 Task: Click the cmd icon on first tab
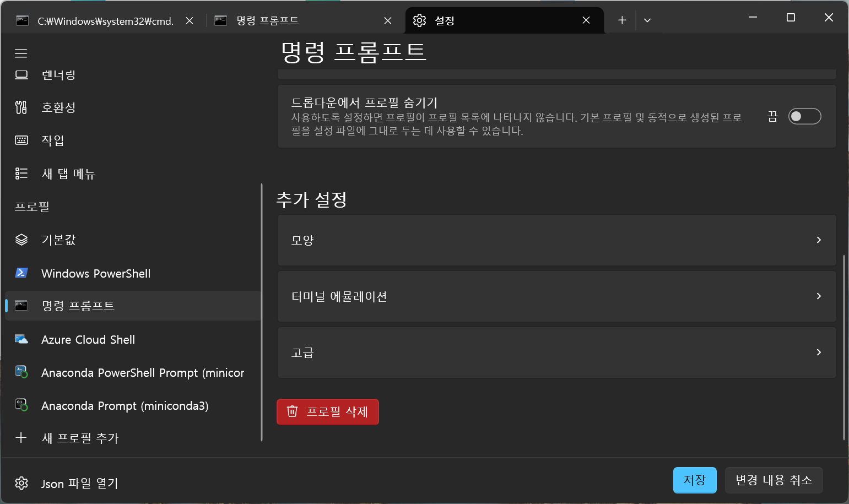point(22,21)
